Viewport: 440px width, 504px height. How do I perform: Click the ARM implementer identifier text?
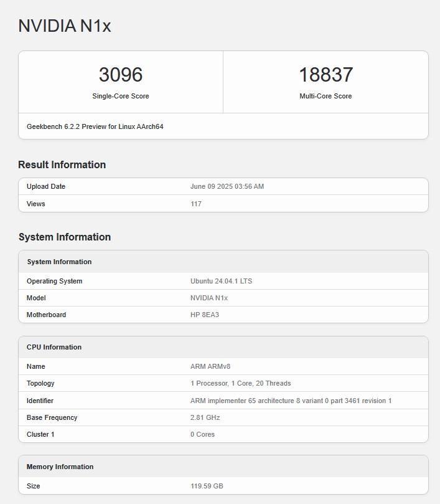tap(291, 401)
